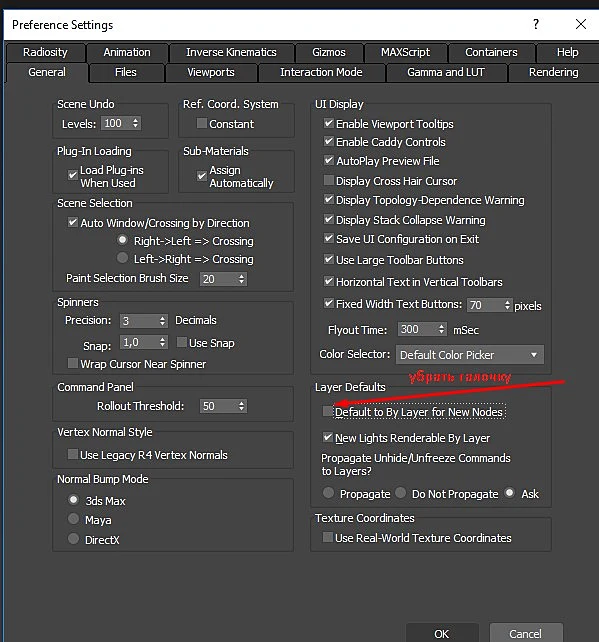
Task: Click the OK button
Action: click(x=442, y=633)
